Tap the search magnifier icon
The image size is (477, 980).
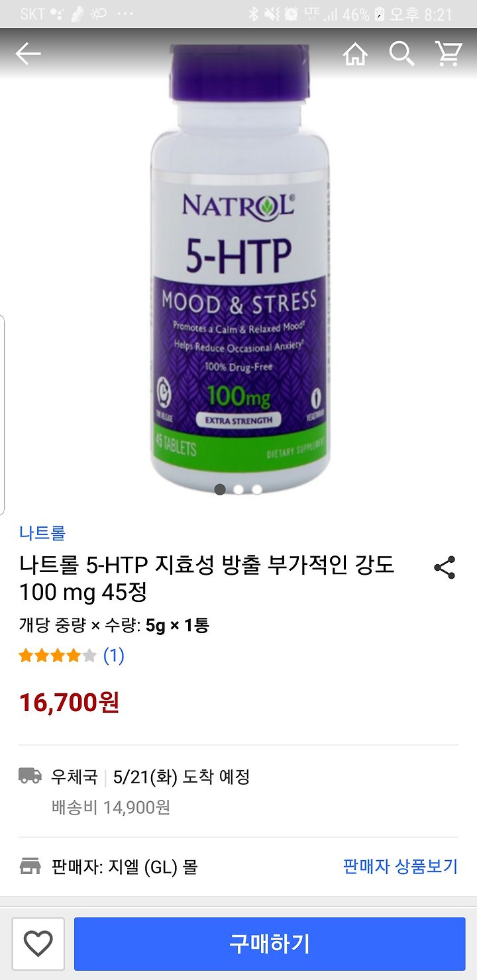[401, 54]
